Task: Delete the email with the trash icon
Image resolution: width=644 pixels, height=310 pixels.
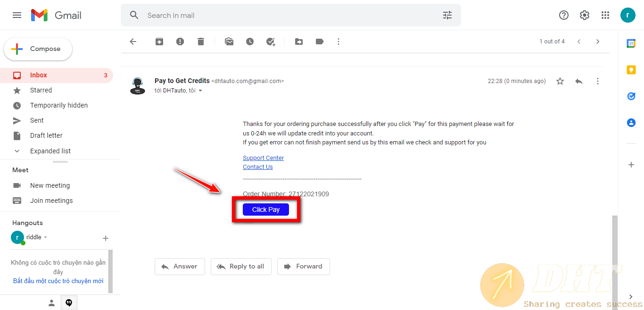Action: point(201,42)
